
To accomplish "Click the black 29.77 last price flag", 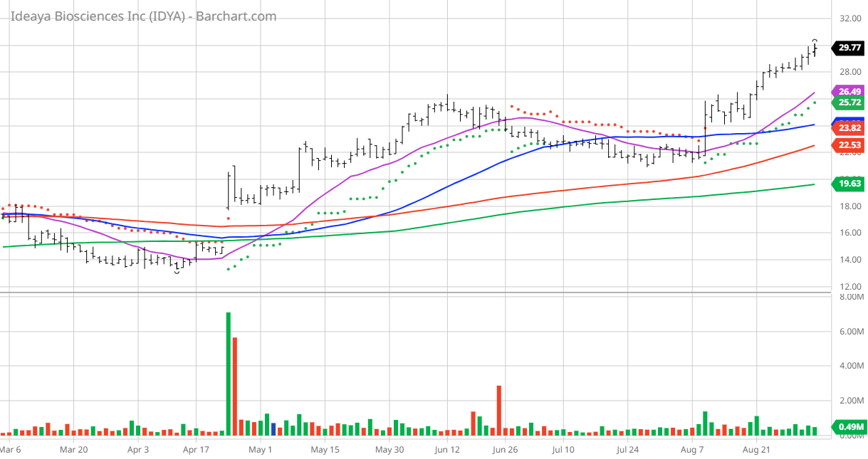I will click(x=847, y=48).
